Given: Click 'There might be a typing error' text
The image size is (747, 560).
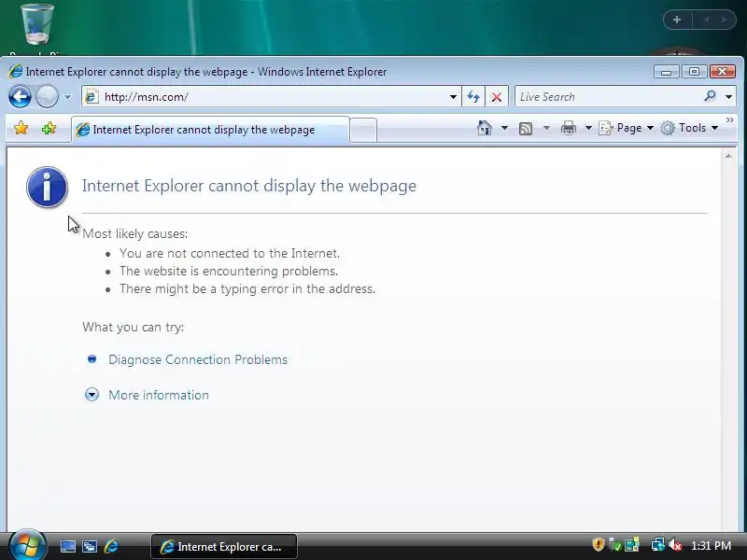Looking at the screenshot, I should pyautogui.click(x=247, y=288).
